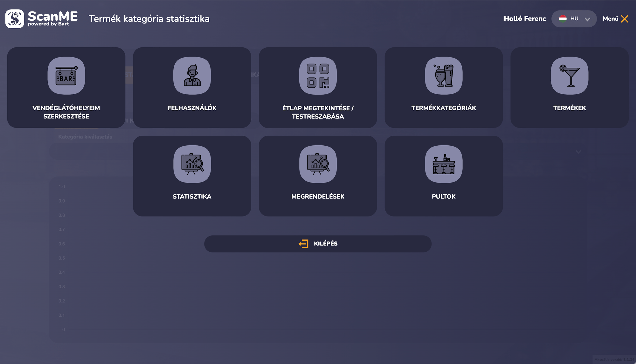The image size is (636, 364).
Task: Click the ScanME logo icon
Action: click(x=15, y=19)
